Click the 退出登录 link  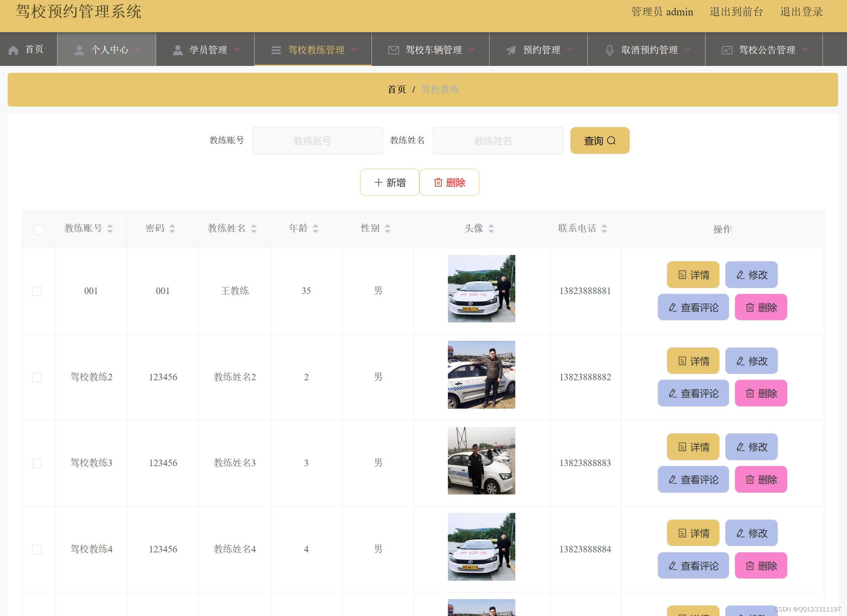[801, 12]
